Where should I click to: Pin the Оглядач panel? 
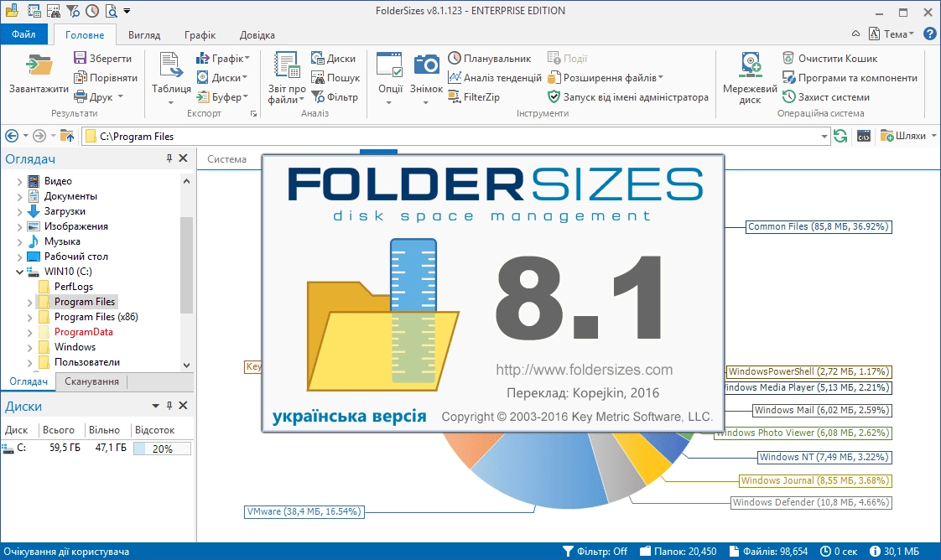169,158
